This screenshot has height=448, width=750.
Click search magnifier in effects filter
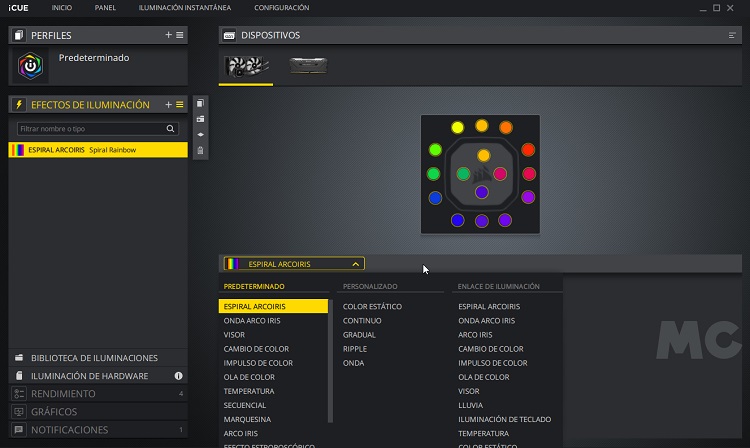(x=171, y=129)
